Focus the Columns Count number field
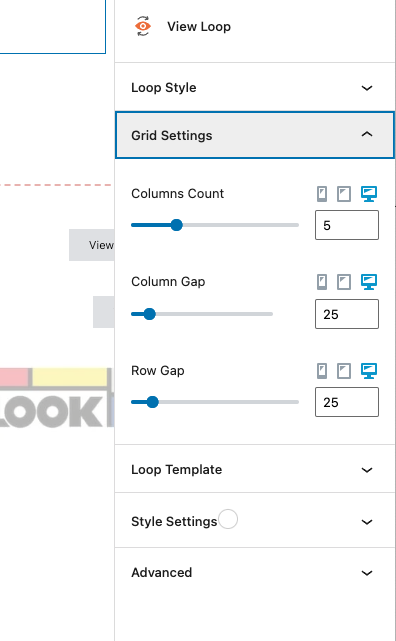The height and width of the screenshot is (641, 396). 347,225
